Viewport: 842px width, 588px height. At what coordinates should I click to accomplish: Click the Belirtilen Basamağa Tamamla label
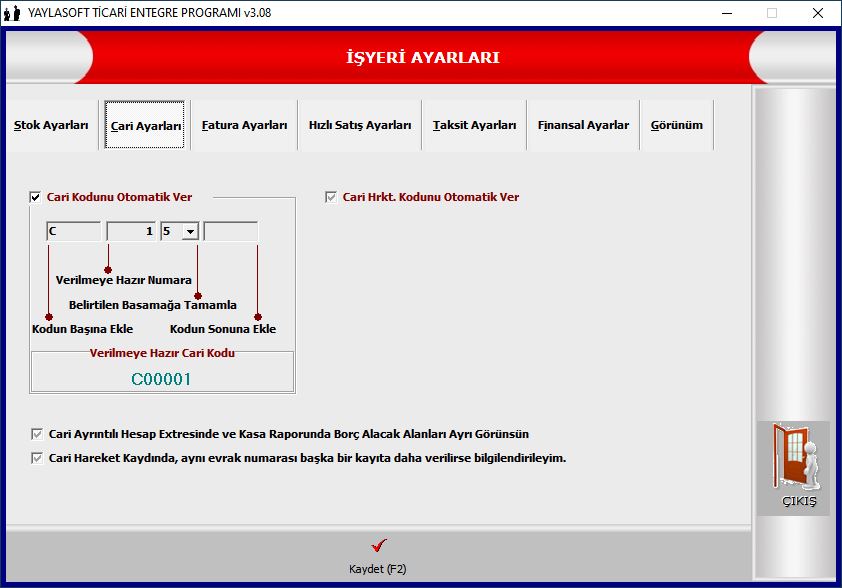153,305
